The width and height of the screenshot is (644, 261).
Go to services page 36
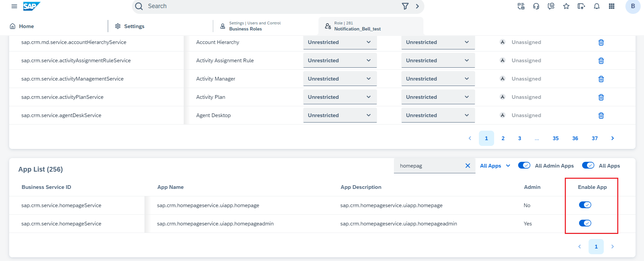pos(575,138)
